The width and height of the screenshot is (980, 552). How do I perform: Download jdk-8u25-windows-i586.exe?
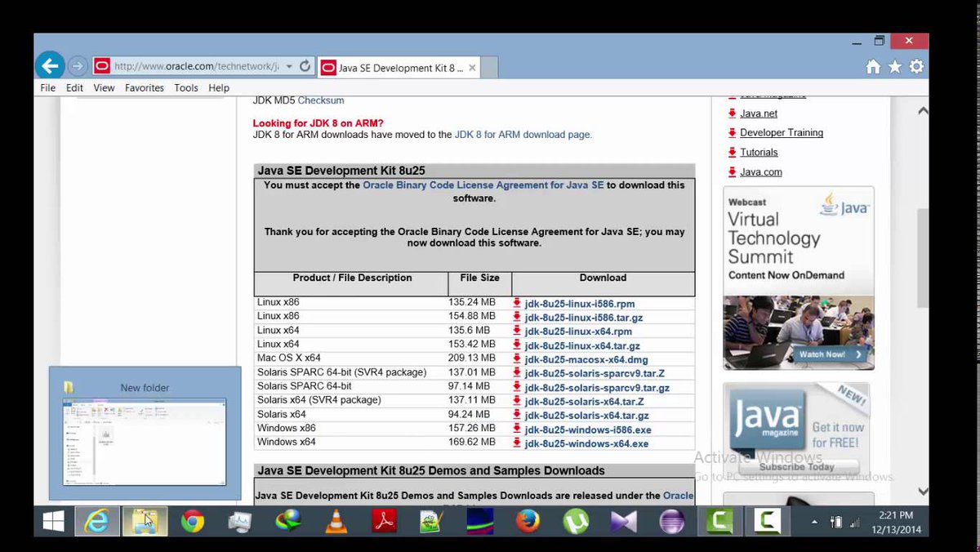(588, 430)
